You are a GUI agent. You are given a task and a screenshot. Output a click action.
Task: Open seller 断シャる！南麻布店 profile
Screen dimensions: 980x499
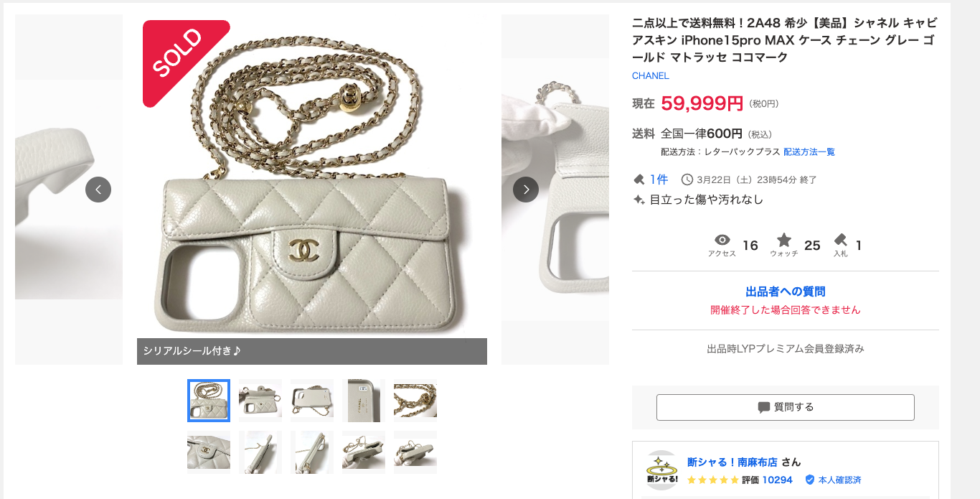tap(732, 462)
